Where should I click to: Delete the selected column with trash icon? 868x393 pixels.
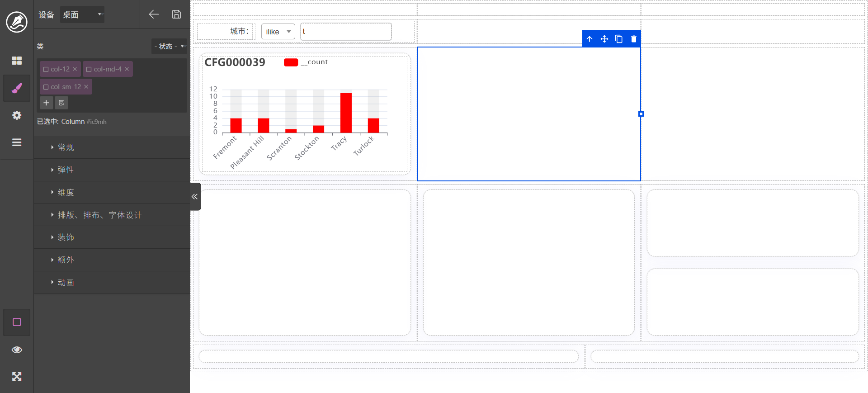tap(633, 39)
